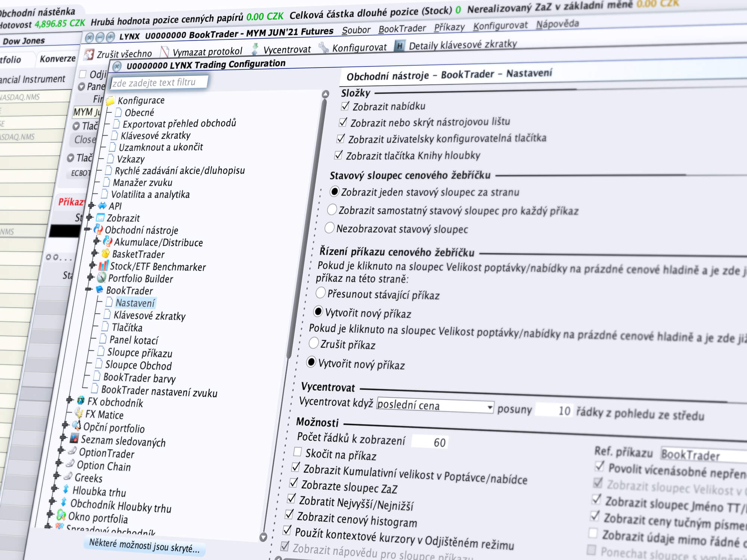
Task: Open Manažer zvuku configuration
Action: pos(142,182)
